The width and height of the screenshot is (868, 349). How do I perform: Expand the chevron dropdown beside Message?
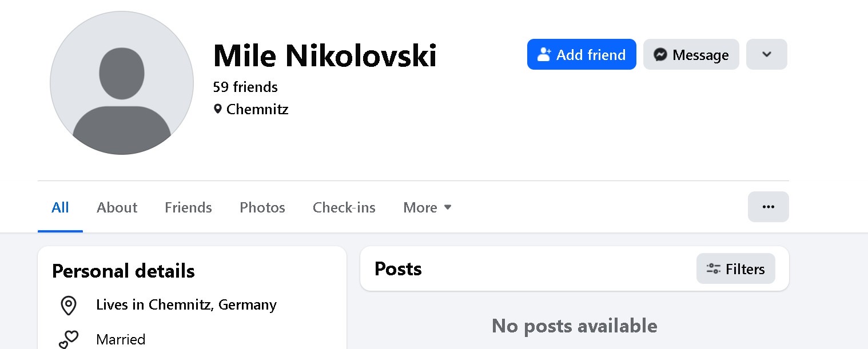pyautogui.click(x=766, y=55)
